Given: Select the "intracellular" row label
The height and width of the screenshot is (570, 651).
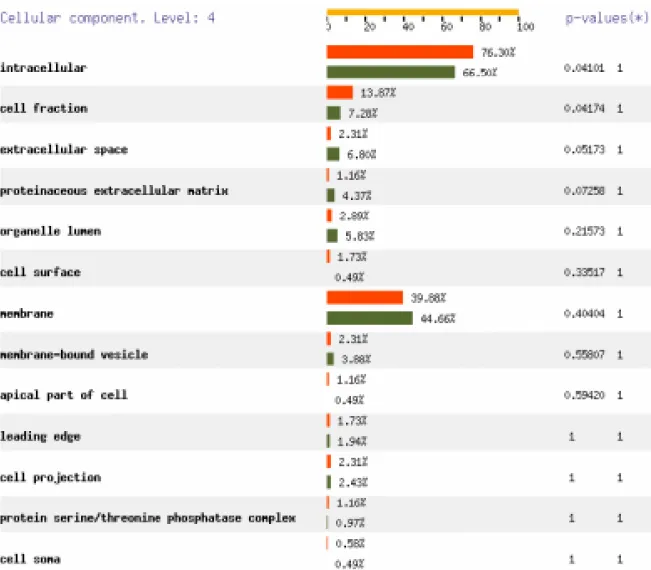Looking at the screenshot, I should pos(43,68).
